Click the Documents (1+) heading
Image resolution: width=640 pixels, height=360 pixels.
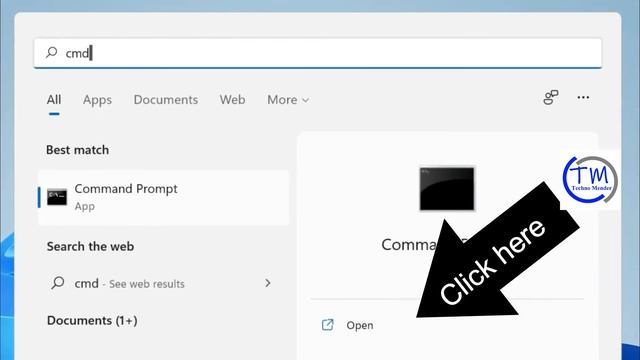[x=92, y=320]
